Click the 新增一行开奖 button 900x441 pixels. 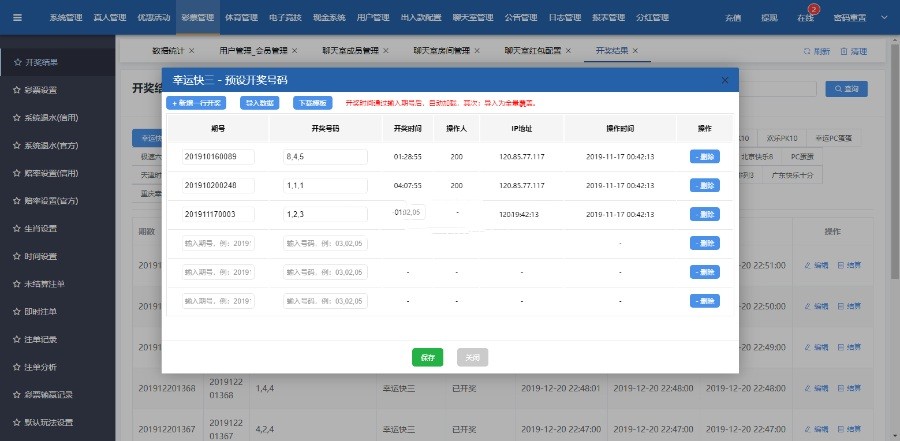click(x=196, y=103)
